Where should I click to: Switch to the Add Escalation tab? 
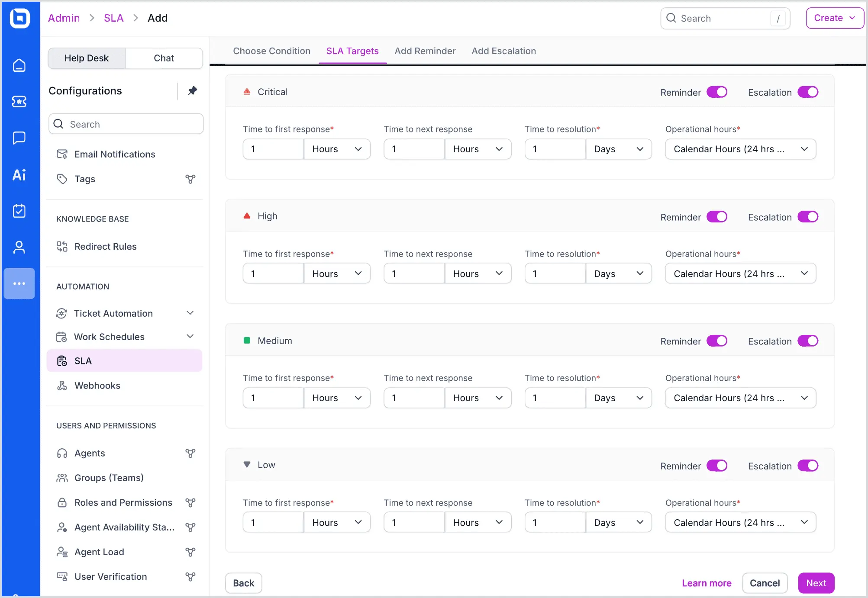(503, 51)
